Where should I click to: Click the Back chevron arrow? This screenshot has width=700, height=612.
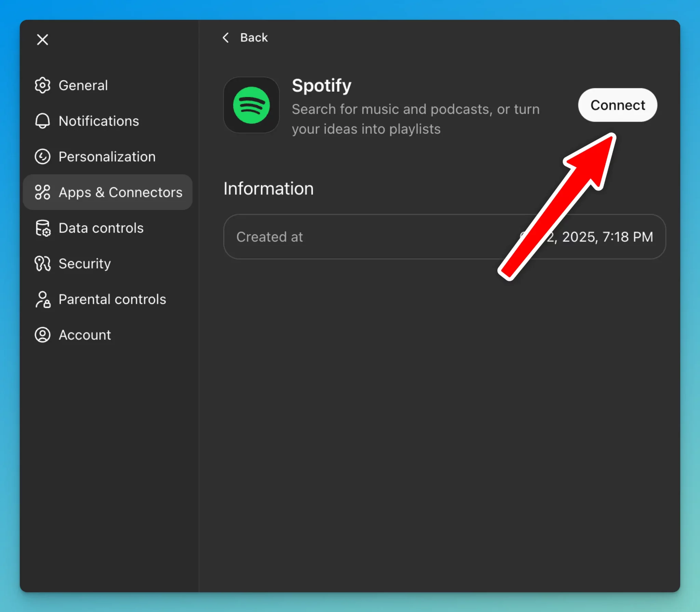pyautogui.click(x=226, y=38)
